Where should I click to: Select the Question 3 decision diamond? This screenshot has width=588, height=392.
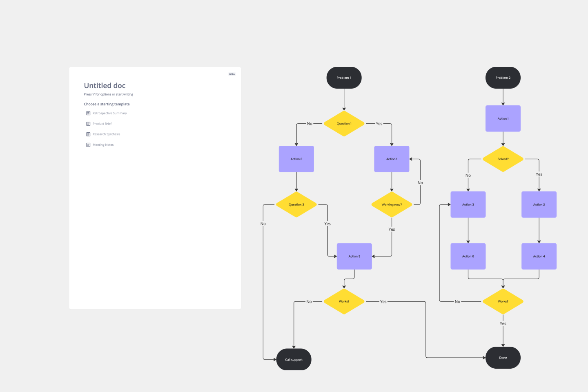[x=296, y=205]
